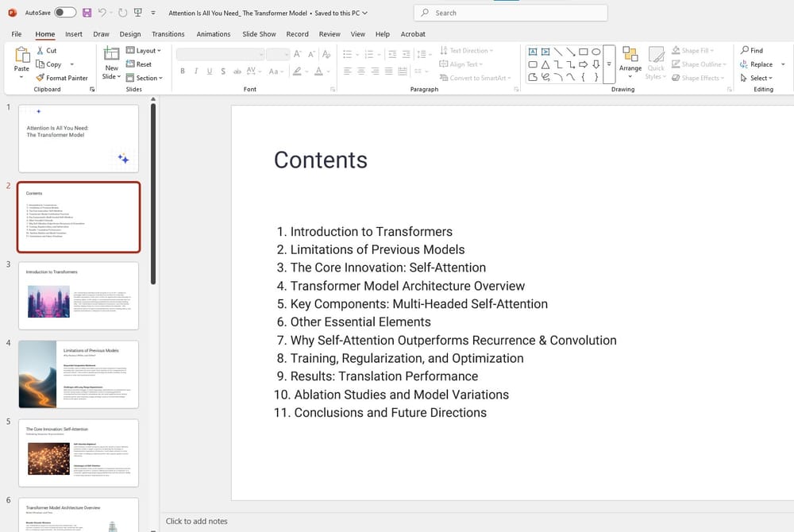Image resolution: width=794 pixels, height=532 pixels.
Task: Select the Format Painter tool
Action: tap(62, 78)
